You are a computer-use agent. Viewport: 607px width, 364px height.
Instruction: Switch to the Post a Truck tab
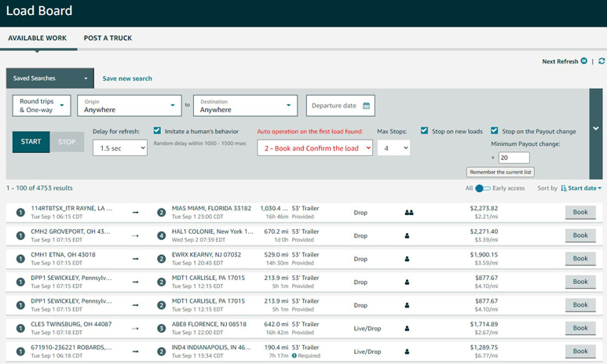point(108,38)
